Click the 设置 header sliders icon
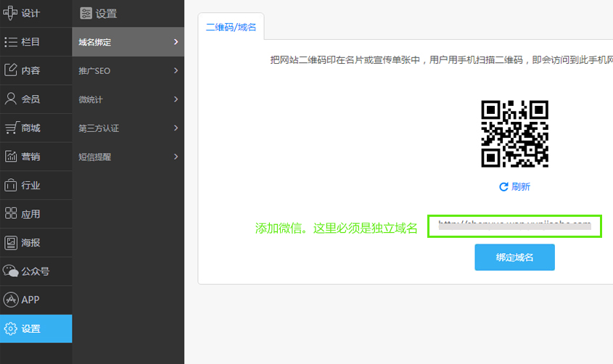 click(86, 13)
